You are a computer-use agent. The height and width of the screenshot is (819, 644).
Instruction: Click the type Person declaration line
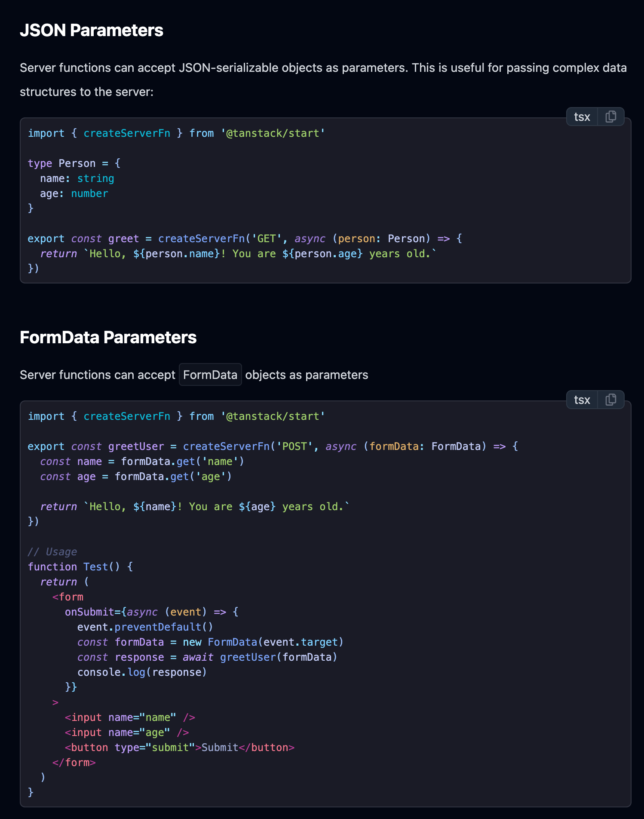tap(74, 163)
